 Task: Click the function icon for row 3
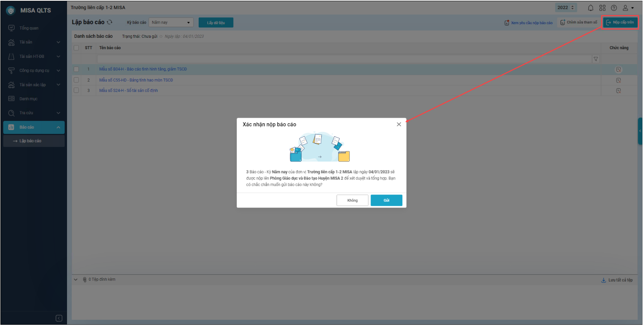(618, 91)
